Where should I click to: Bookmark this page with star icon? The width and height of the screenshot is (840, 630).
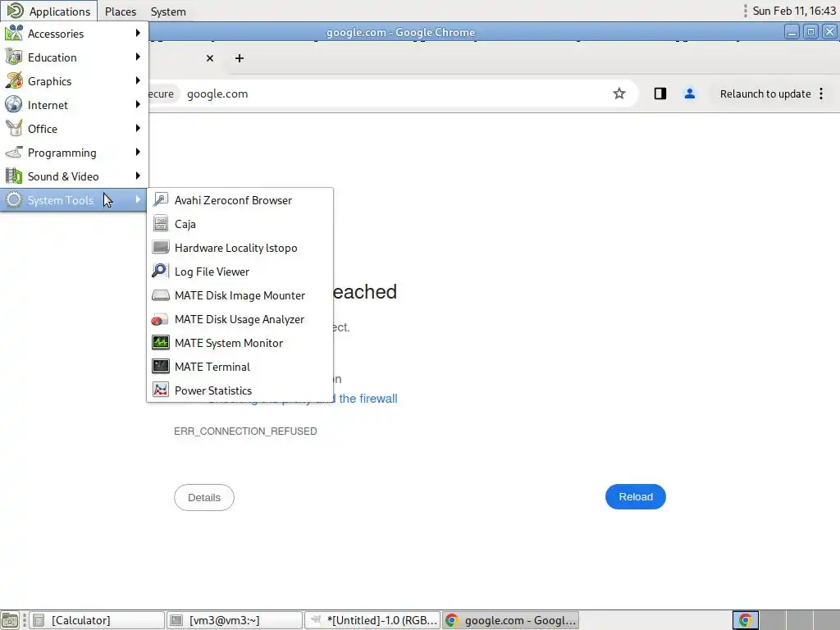(x=619, y=94)
